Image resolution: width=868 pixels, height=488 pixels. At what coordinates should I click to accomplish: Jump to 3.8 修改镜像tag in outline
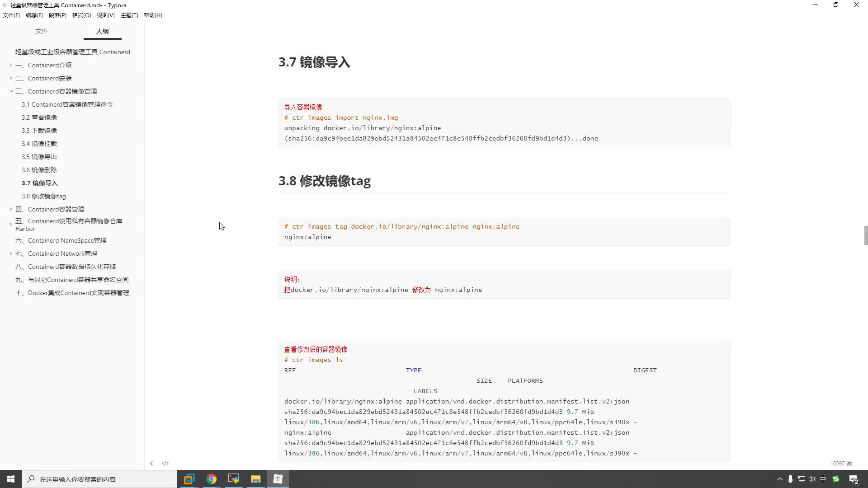pos(44,196)
